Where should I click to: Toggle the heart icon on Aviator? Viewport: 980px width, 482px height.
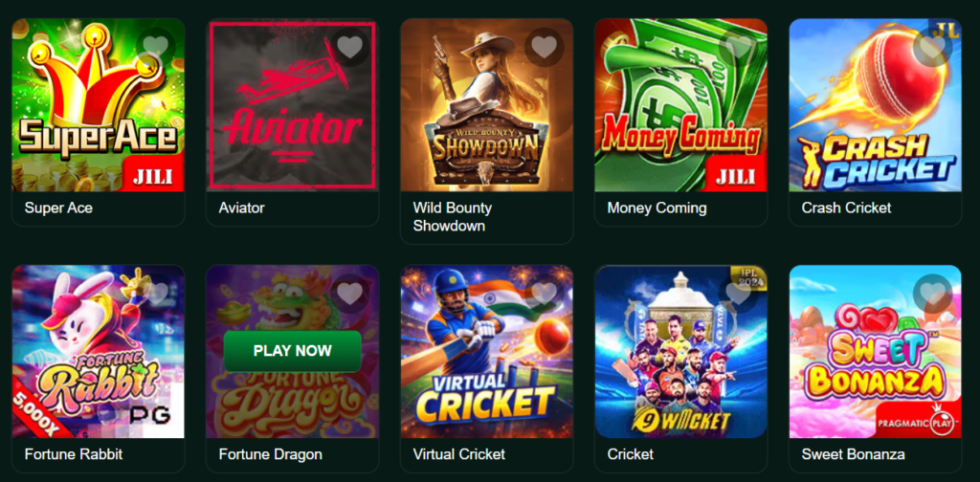[x=350, y=46]
